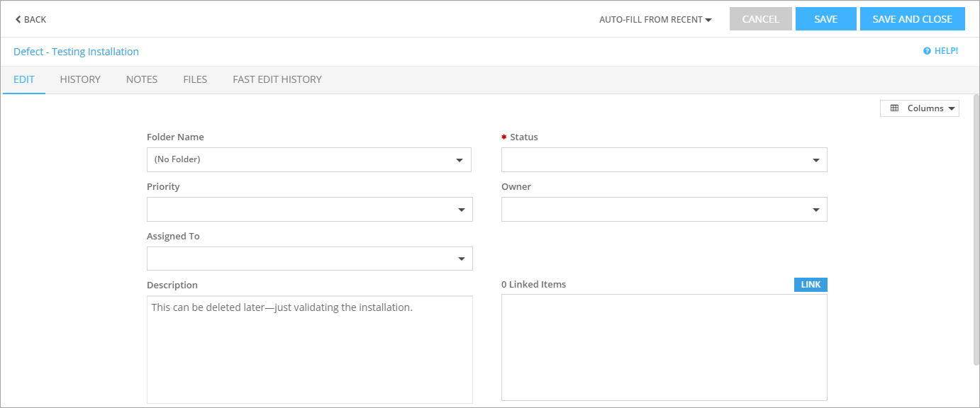Image resolution: width=980 pixels, height=408 pixels.
Task: Switch to the Files tab
Action: pyautogui.click(x=194, y=79)
